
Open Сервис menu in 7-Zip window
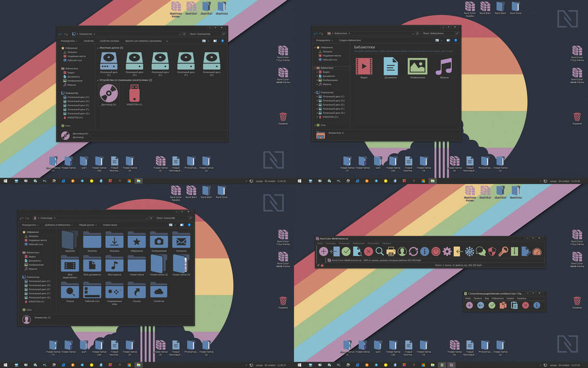[x=510, y=298]
